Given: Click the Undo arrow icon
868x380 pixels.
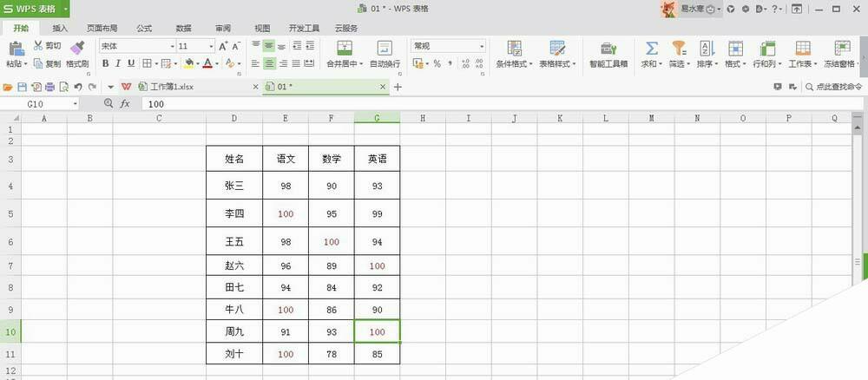Looking at the screenshot, I should (78, 87).
